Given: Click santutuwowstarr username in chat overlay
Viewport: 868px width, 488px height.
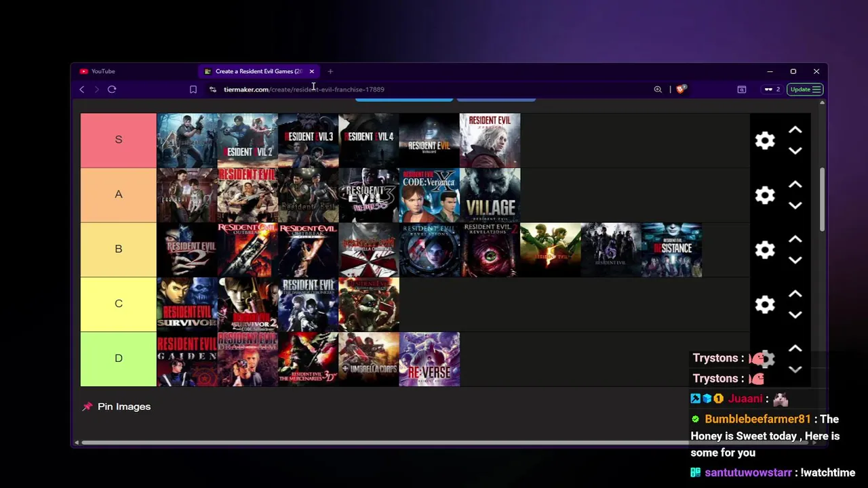Looking at the screenshot, I should coord(749,472).
